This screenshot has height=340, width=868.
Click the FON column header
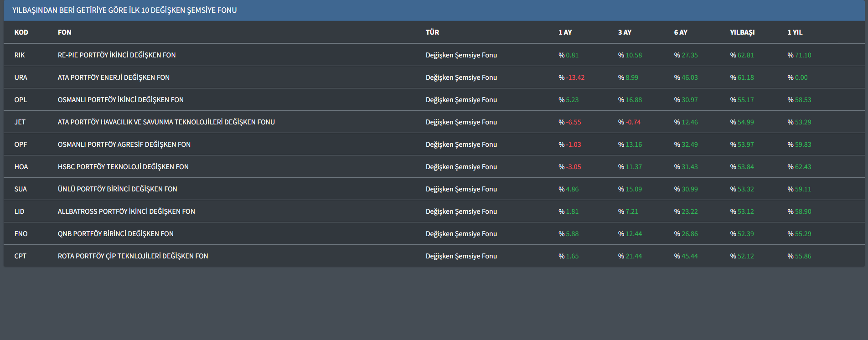[64, 32]
